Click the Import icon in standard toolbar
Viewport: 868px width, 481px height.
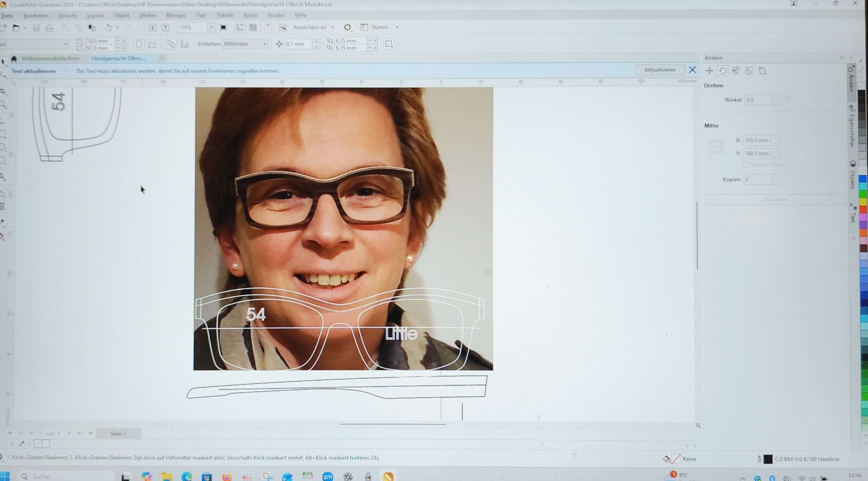point(153,27)
